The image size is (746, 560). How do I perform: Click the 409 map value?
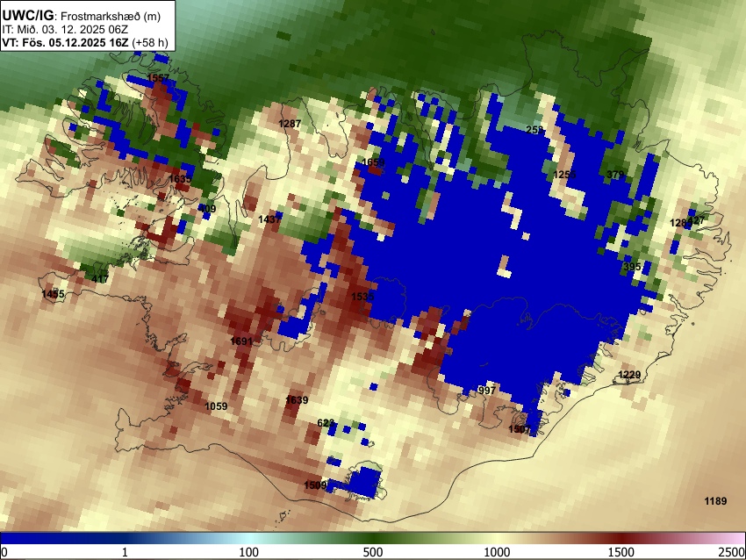pos(207,208)
